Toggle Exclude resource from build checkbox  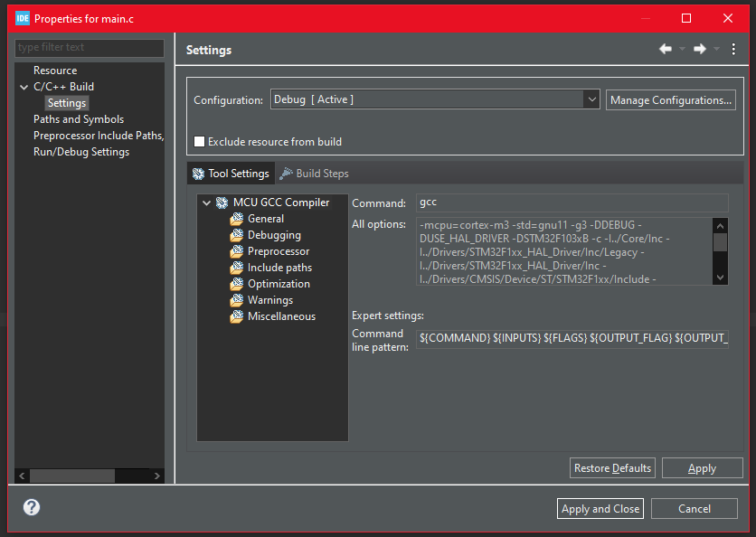199,142
